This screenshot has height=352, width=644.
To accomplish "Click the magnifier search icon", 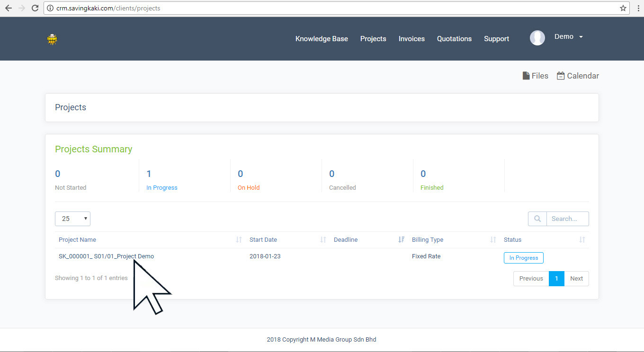I will (x=537, y=219).
